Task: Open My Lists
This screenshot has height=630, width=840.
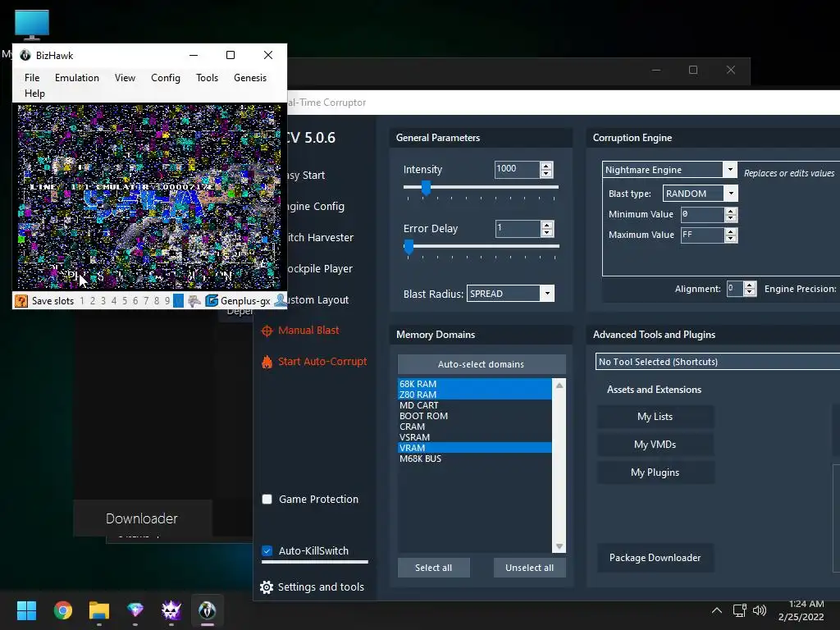Action: click(655, 416)
